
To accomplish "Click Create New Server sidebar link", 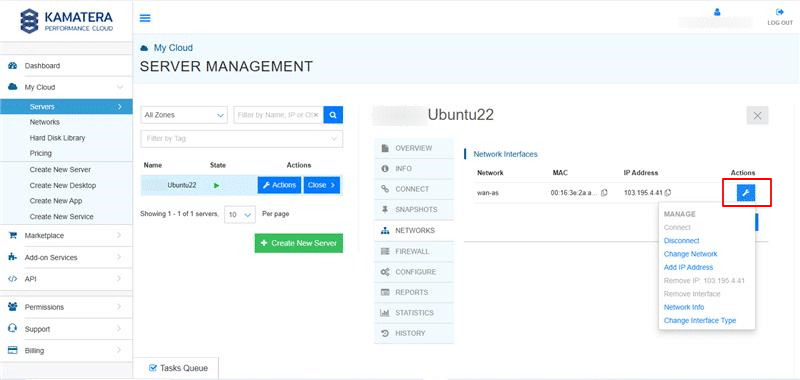I will click(60, 169).
